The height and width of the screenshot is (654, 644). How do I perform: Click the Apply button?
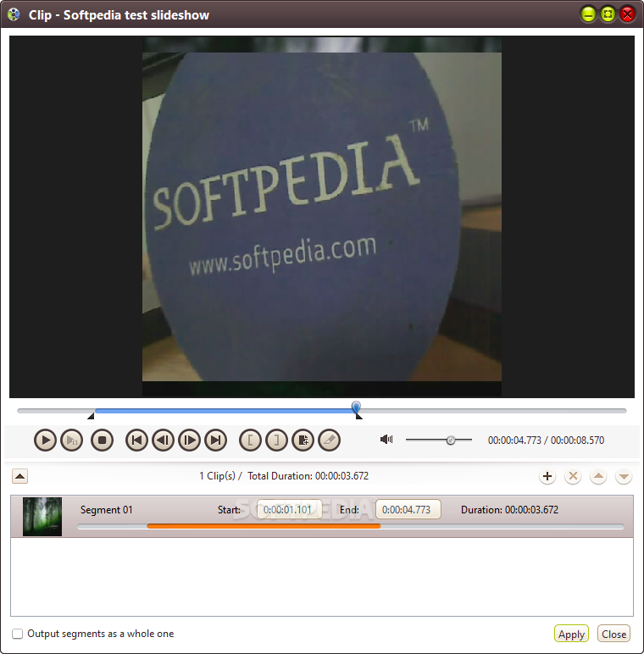point(571,634)
